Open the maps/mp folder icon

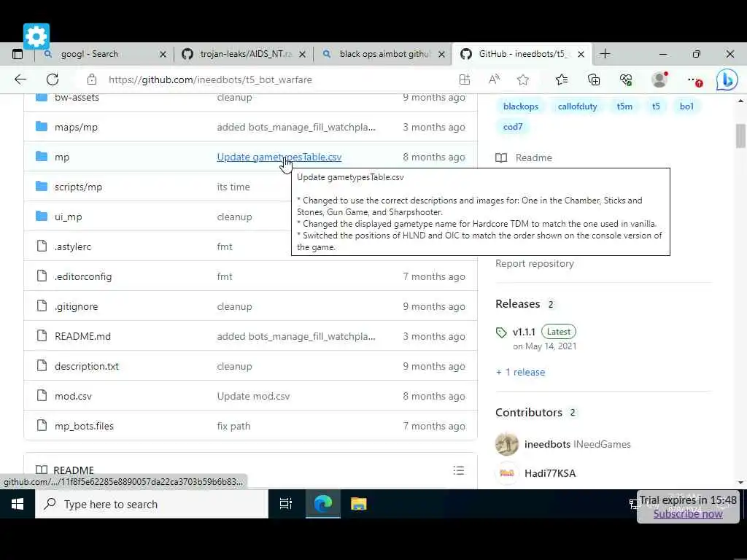pyautogui.click(x=42, y=127)
